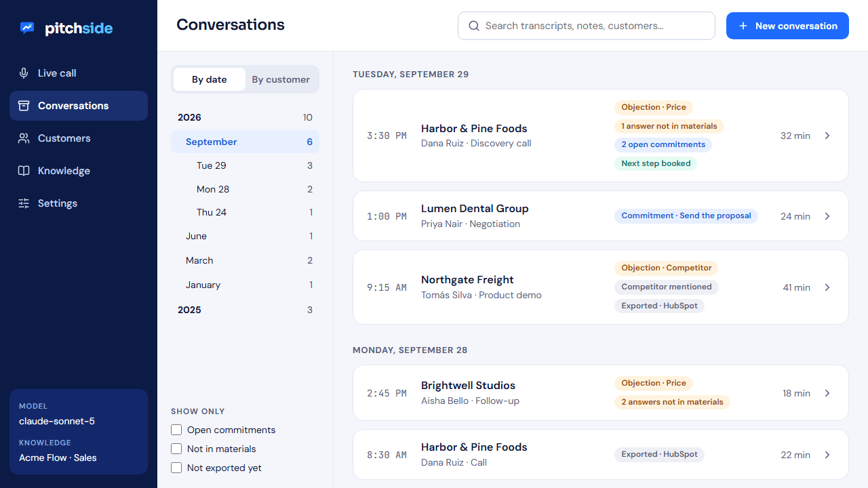
Task: Go to Live call in sidebar
Action: click(x=79, y=73)
